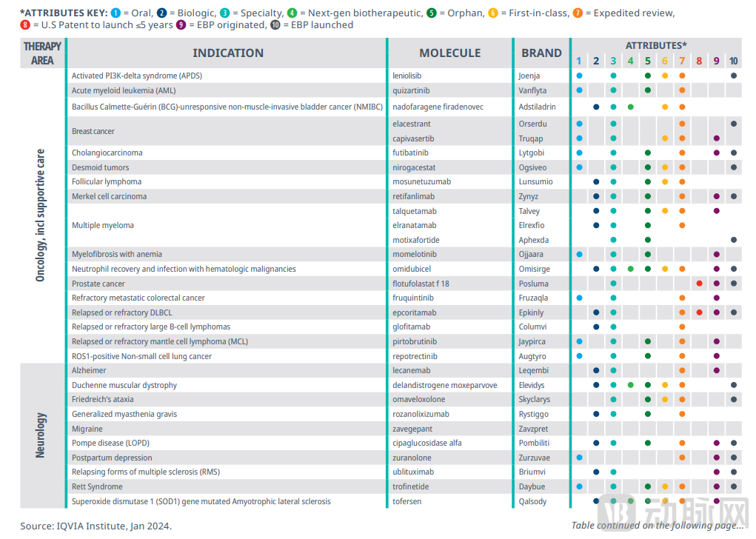Select the 'Acute myeloid leukemia (AML)' indication
756x539 pixels.
coord(124,90)
